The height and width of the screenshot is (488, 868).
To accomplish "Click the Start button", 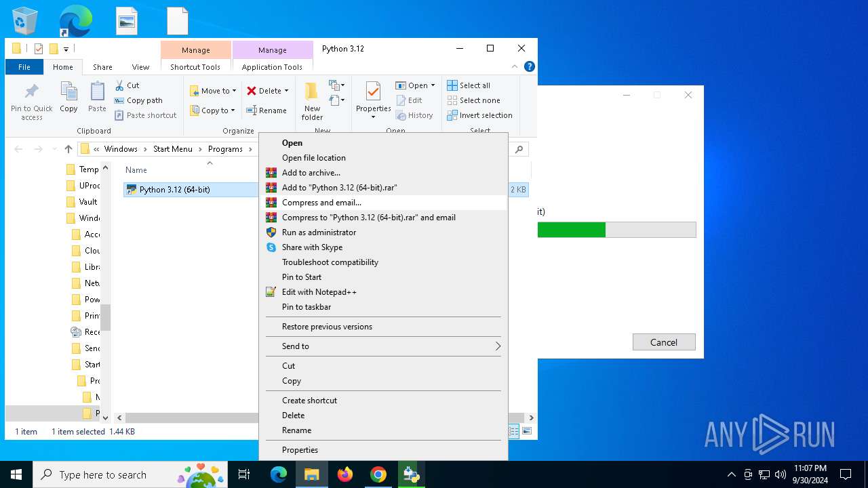I will tap(16, 474).
